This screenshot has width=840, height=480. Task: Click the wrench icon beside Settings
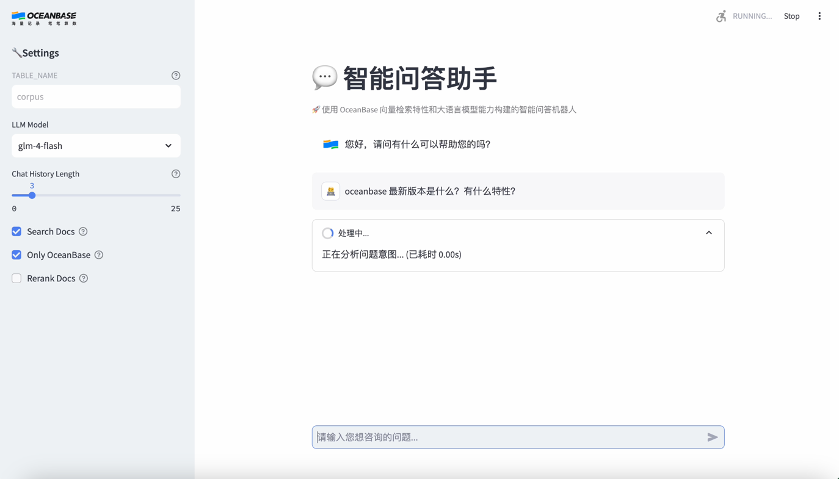coord(17,52)
